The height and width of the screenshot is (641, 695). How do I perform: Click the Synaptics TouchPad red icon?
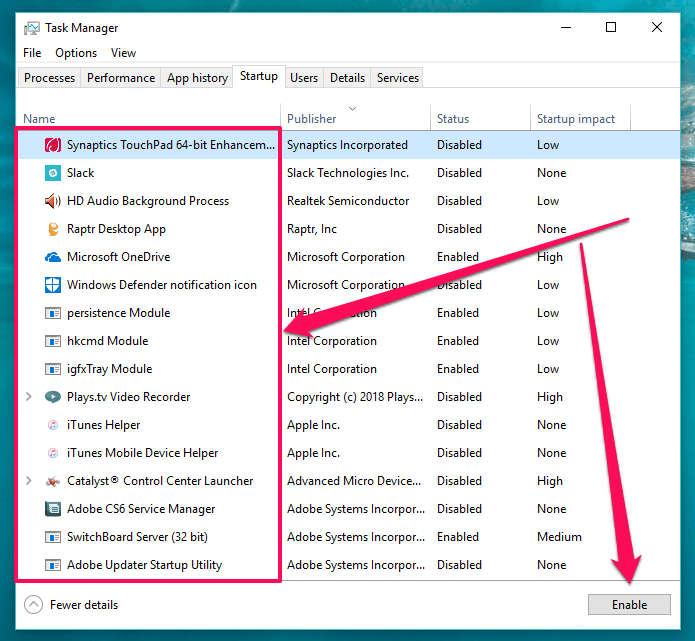pos(53,145)
